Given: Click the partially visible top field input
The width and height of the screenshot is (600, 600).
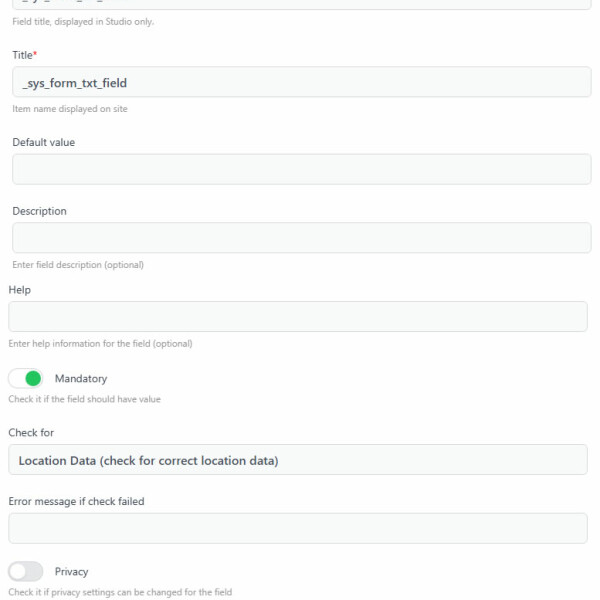Looking at the screenshot, I should coord(301,4).
